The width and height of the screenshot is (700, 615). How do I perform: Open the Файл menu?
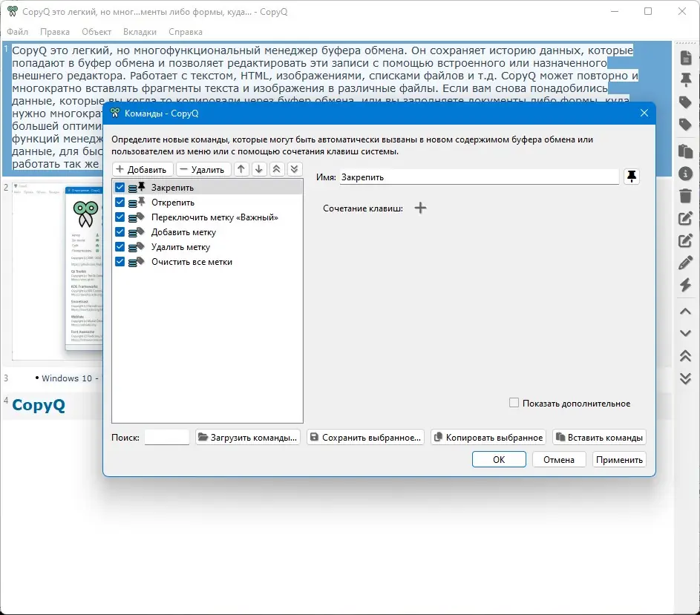(17, 32)
